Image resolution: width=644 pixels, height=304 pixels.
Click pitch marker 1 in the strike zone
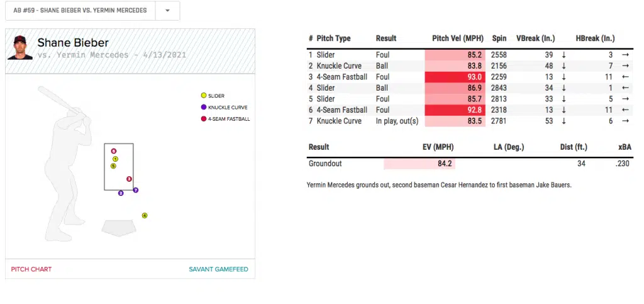[115, 159]
